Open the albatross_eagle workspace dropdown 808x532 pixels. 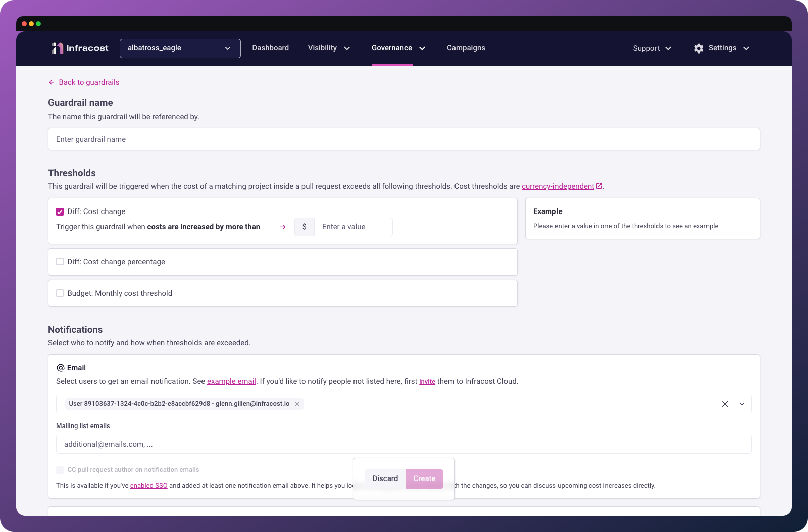click(x=228, y=48)
